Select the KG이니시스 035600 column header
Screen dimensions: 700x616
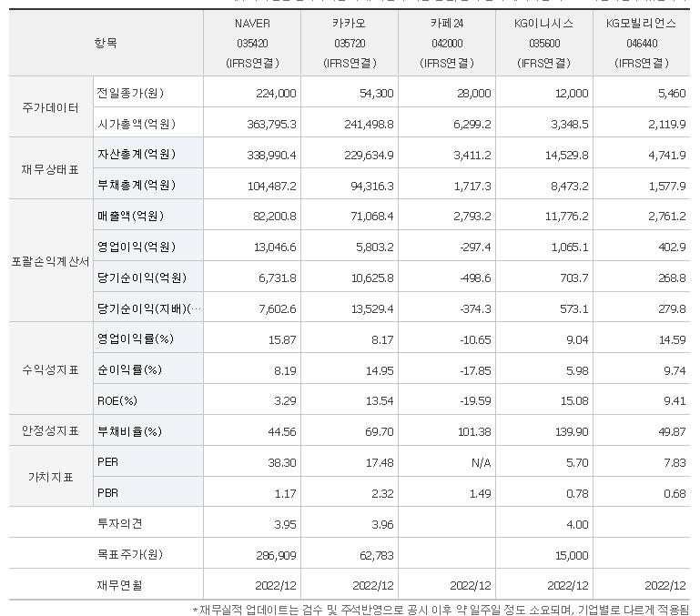(x=544, y=43)
